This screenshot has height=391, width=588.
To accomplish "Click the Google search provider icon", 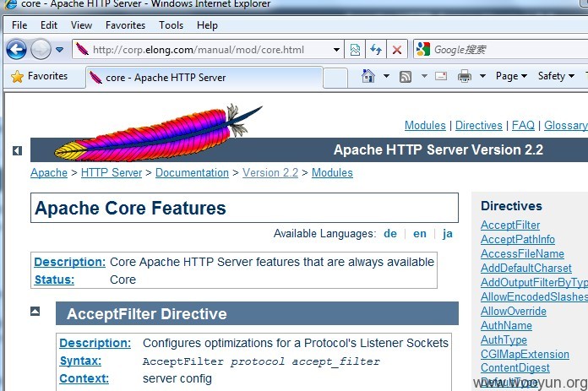I will click(x=423, y=50).
